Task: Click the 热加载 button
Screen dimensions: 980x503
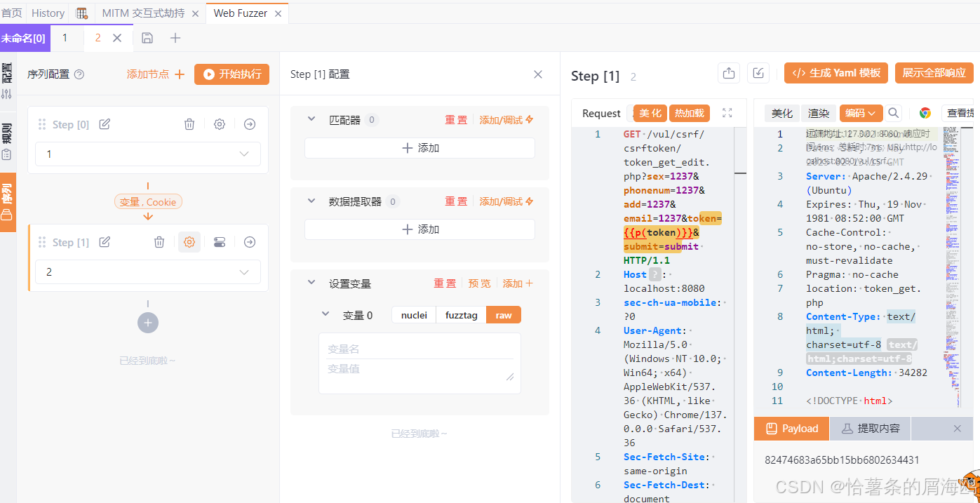Action: [x=690, y=113]
